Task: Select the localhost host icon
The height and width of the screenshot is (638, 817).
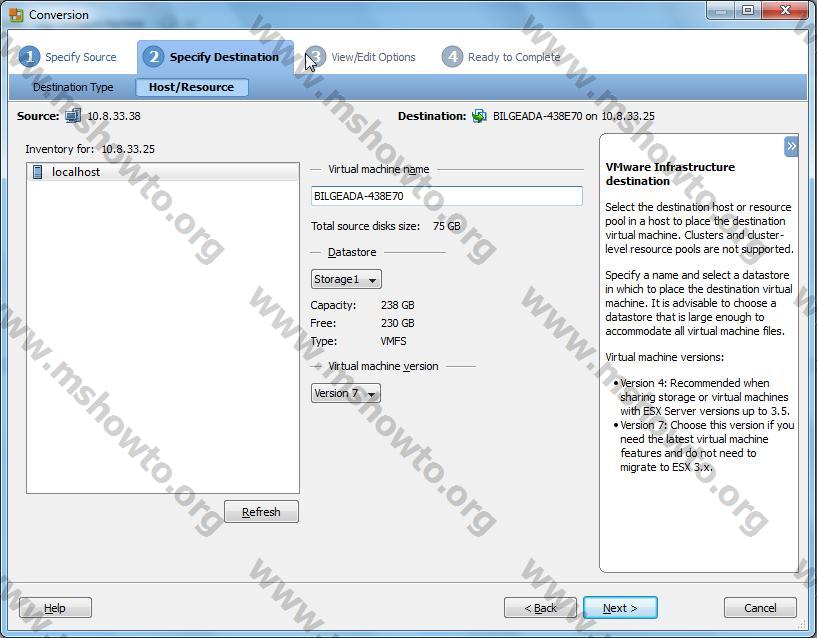Action: point(38,172)
